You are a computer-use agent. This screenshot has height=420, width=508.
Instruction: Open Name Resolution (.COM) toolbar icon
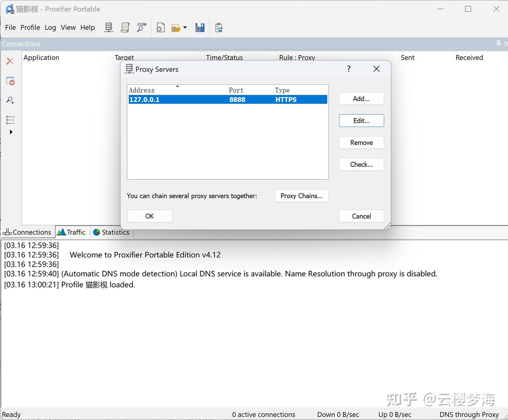[x=141, y=28]
